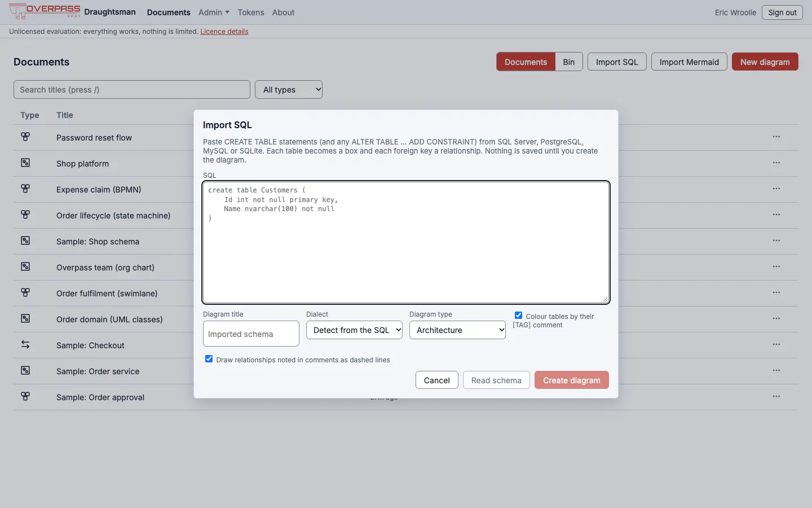Click the Password reset flow type icon
The image size is (812, 508).
click(25, 137)
